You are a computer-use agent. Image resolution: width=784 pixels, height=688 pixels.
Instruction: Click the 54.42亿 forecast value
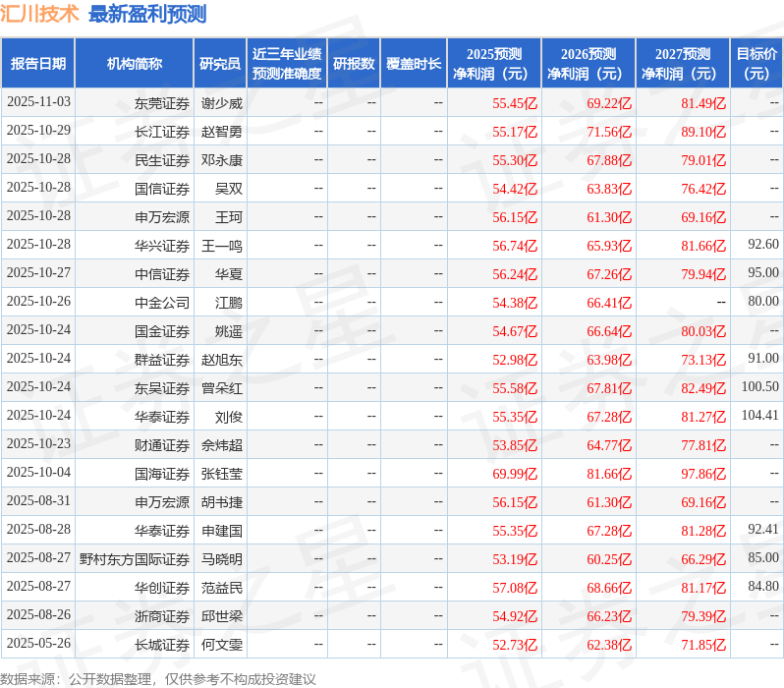[x=515, y=189]
